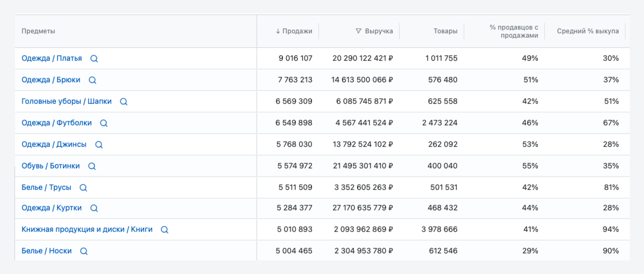Sort by Товары column header

click(x=445, y=31)
